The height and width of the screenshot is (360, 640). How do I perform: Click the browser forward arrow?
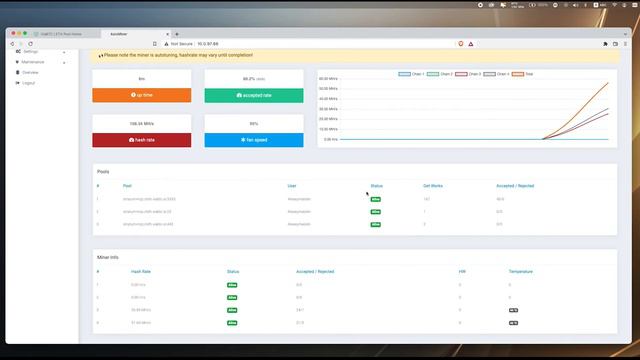click(x=21, y=44)
